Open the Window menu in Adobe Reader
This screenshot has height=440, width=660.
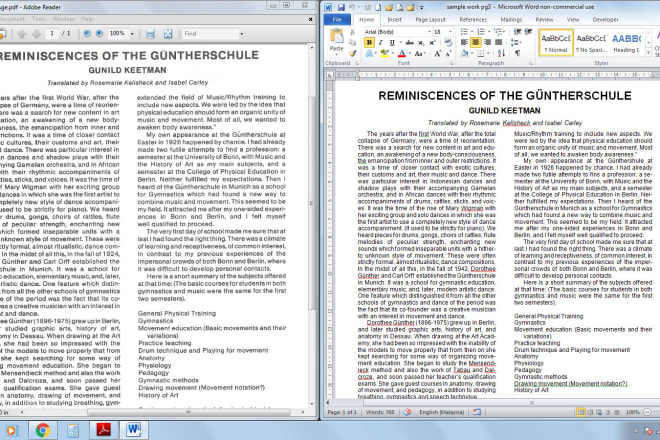(64, 19)
